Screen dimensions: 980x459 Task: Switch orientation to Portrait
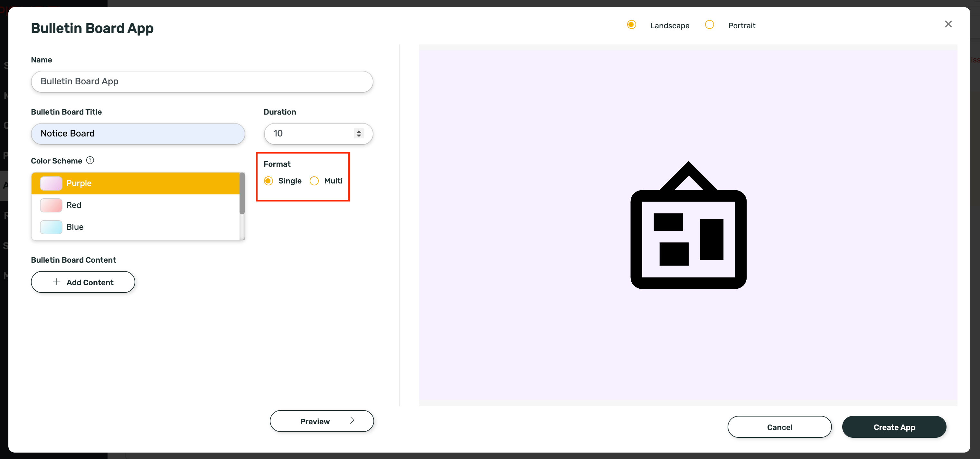(710, 24)
